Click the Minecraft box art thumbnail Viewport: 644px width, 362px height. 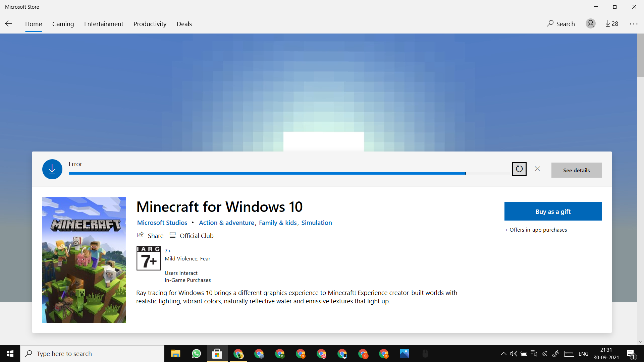point(84,260)
